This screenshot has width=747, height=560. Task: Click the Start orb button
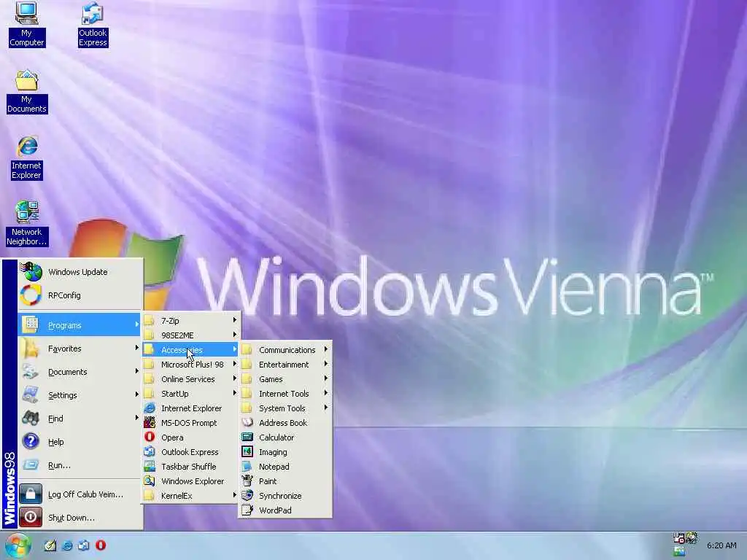point(18,545)
